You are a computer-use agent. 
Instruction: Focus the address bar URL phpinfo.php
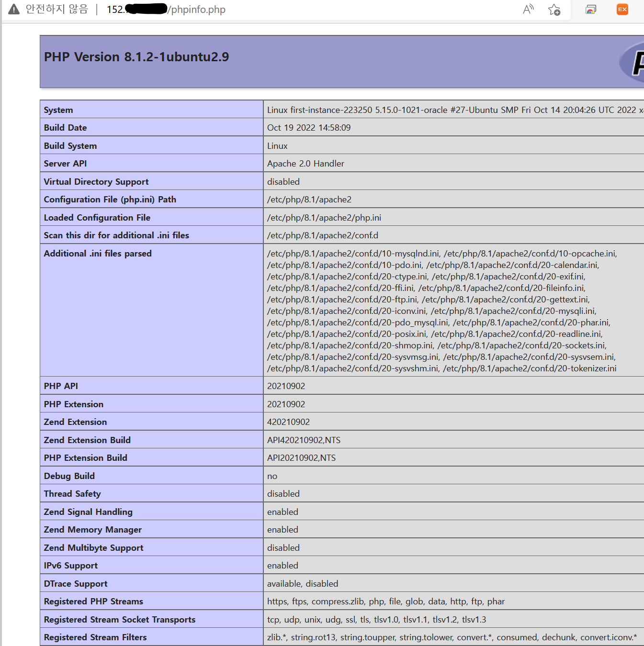(x=166, y=10)
